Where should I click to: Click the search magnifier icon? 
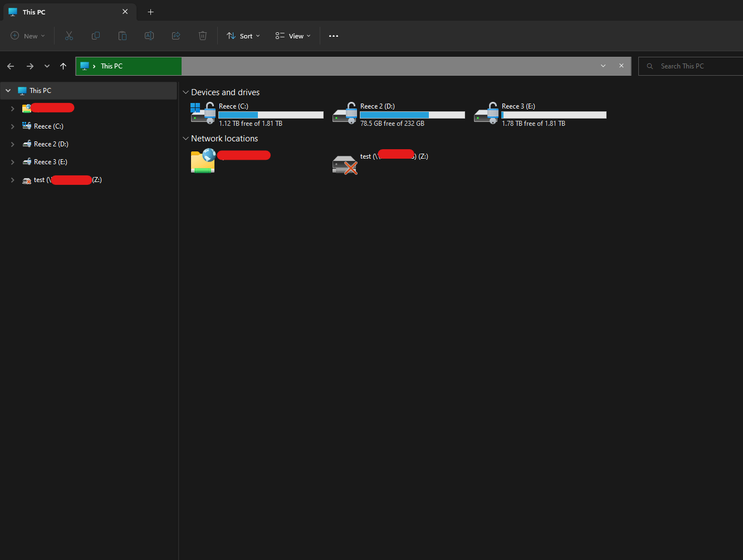tap(650, 66)
